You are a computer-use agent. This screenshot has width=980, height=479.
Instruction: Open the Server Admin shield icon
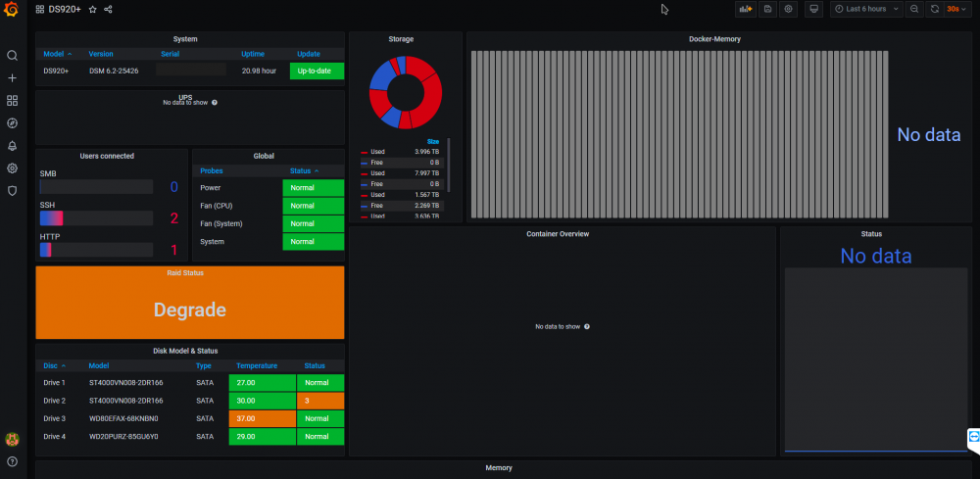[12, 191]
